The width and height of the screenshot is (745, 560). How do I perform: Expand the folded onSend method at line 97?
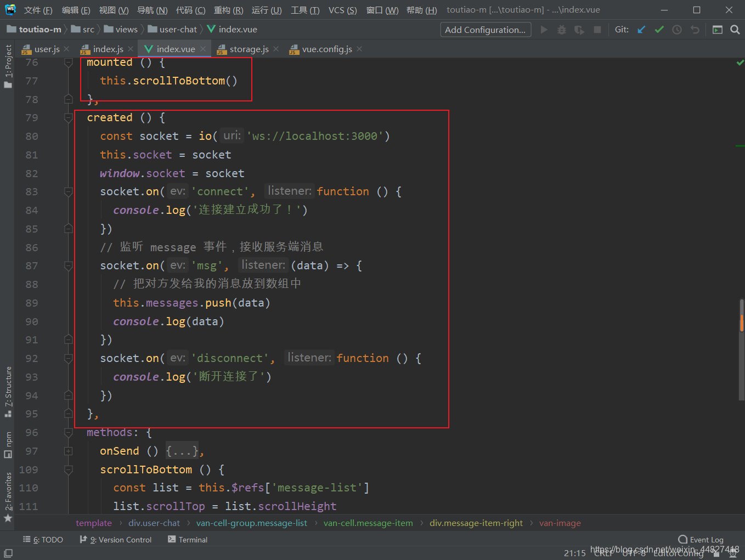click(x=69, y=451)
